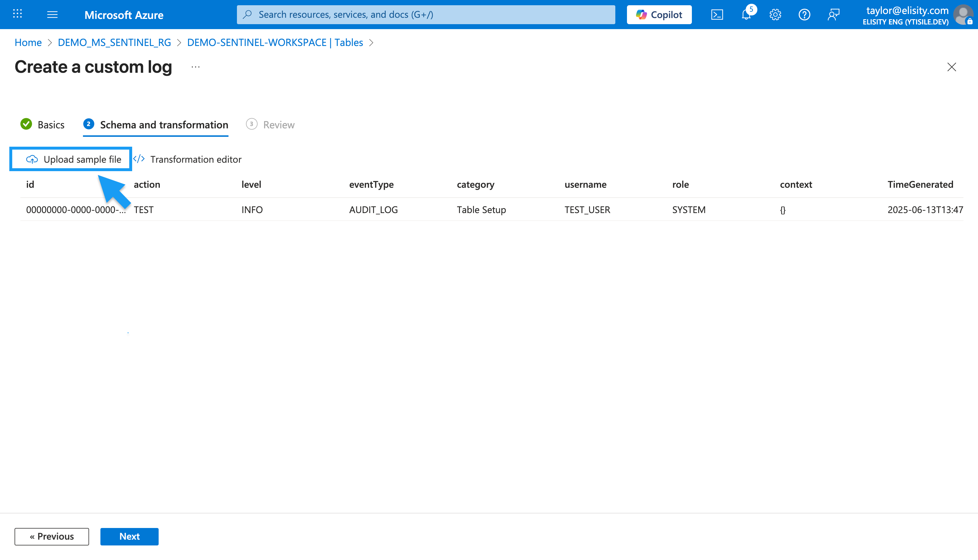Go back with the Previous button

[52, 536]
